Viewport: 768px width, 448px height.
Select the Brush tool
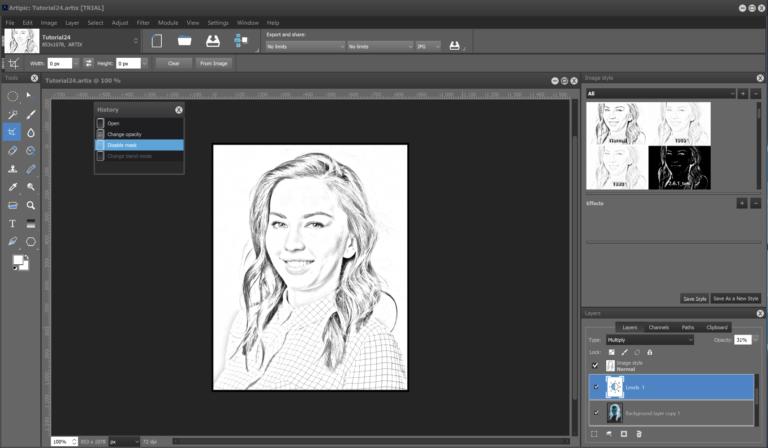tap(31, 115)
